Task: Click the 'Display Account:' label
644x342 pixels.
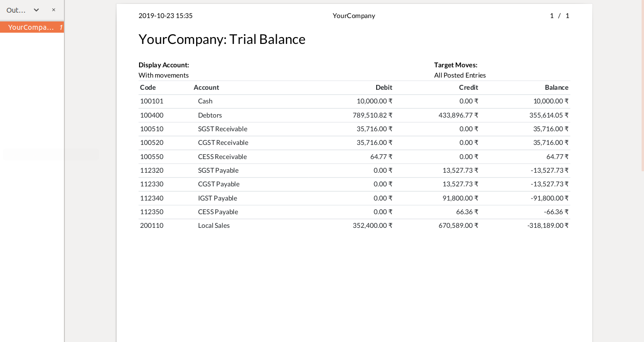Action: pos(164,65)
